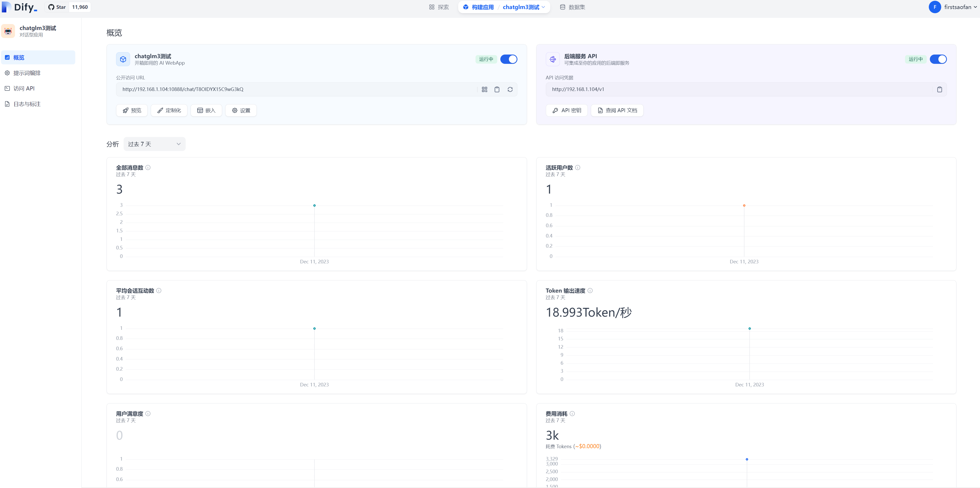This screenshot has width=980, height=488.
Task: Open 日志与标注 in the sidebar
Action: pos(38,104)
